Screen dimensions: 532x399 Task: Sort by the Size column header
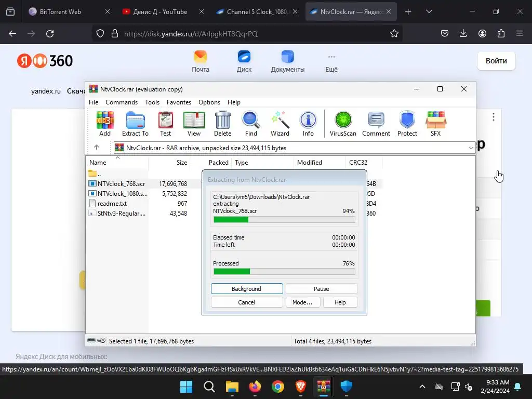pyautogui.click(x=169, y=163)
